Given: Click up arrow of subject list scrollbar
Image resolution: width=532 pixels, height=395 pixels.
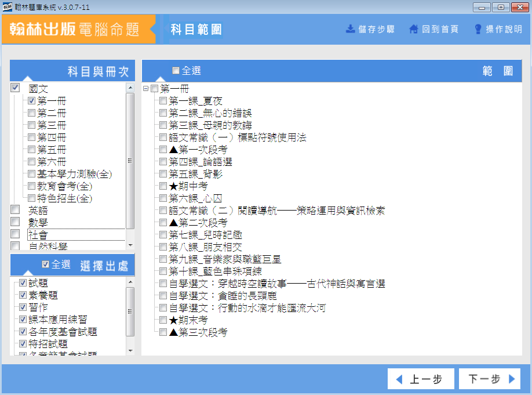Looking at the screenshot, I should [130, 88].
